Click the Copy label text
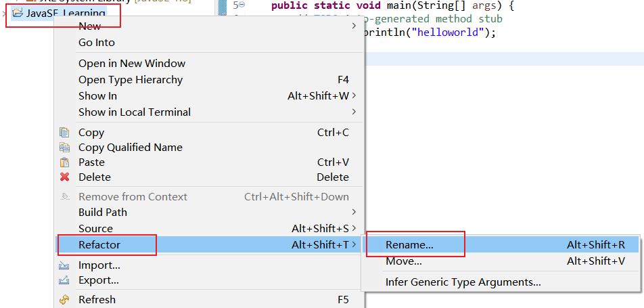 (91, 133)
